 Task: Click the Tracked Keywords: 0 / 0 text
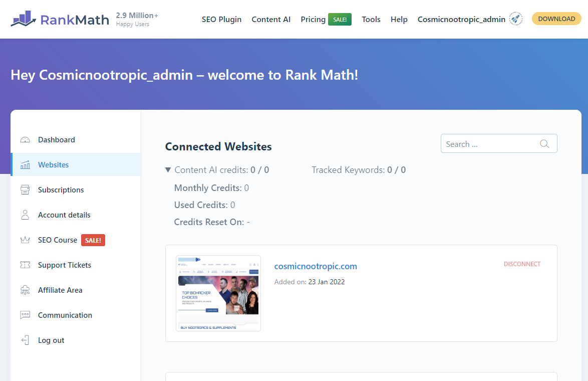(x=359, y=170)
